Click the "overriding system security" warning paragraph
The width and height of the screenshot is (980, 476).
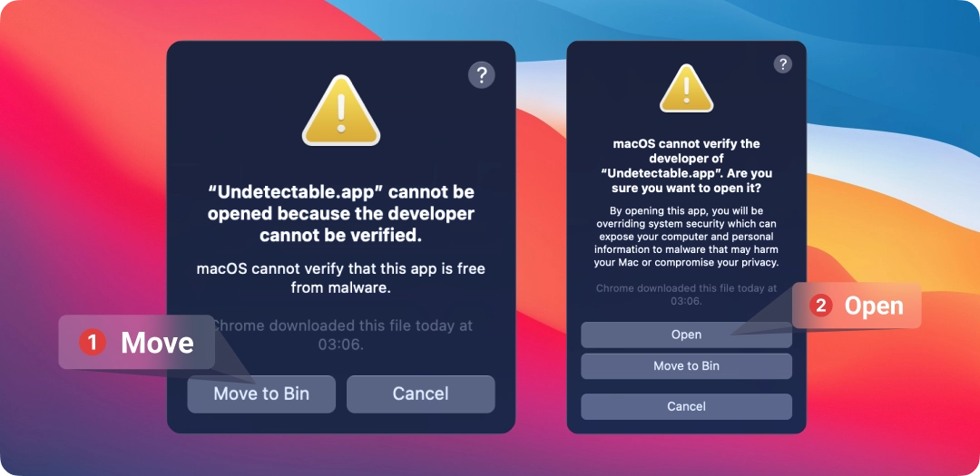686,237
